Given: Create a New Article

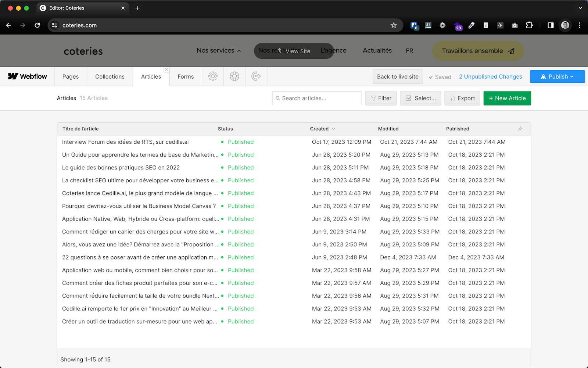Looking at the screenshot, I should [507, 98].
